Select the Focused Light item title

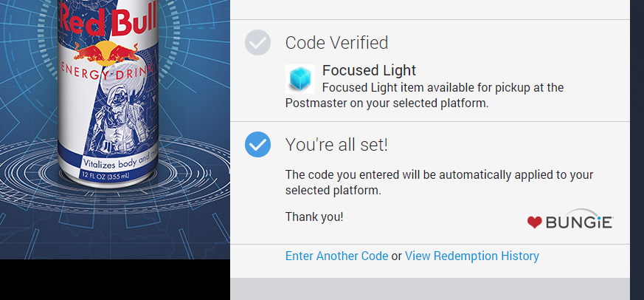coord(369,71)
